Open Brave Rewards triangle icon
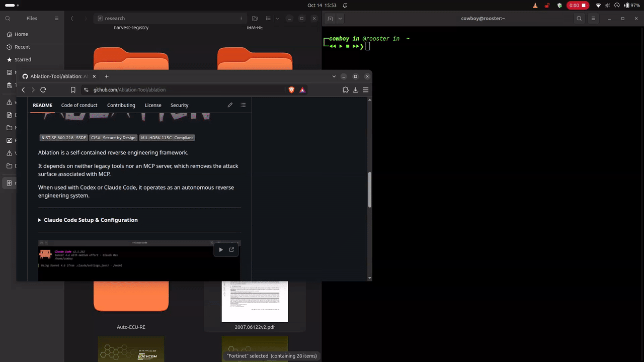The image size is (644, 362). coord(302,89)
